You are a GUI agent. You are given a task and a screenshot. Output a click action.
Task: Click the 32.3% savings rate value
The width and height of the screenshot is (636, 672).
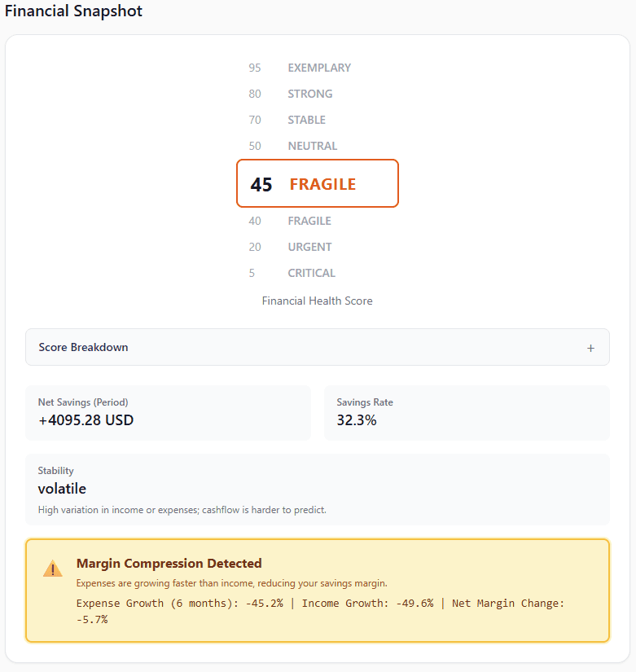click(x=356, y=420)
